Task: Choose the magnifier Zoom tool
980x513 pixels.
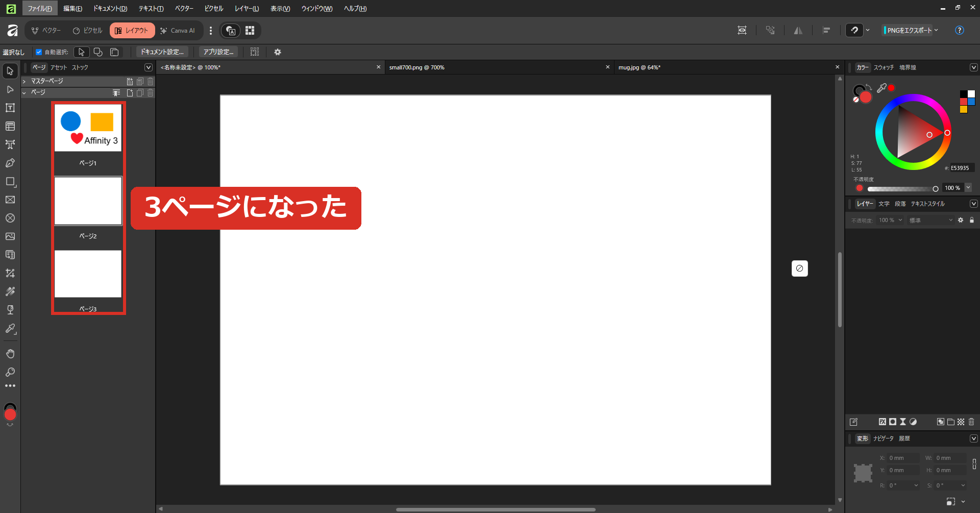Action: pos(10,372)
